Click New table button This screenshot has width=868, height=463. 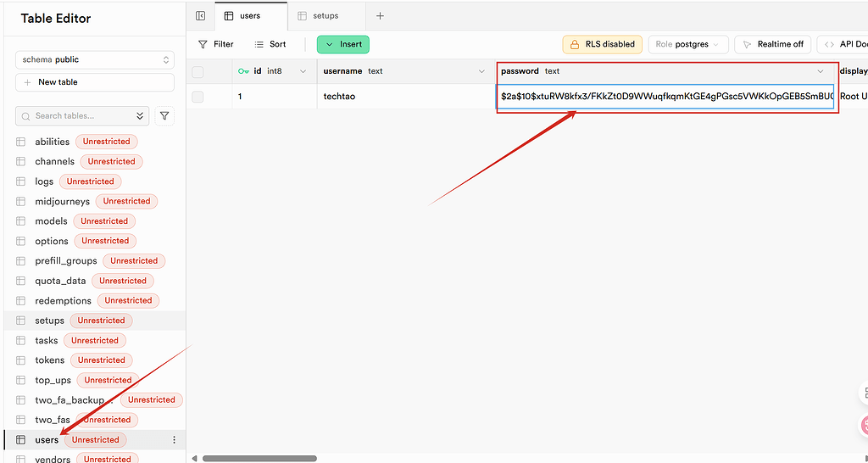(x=95, y=82)
